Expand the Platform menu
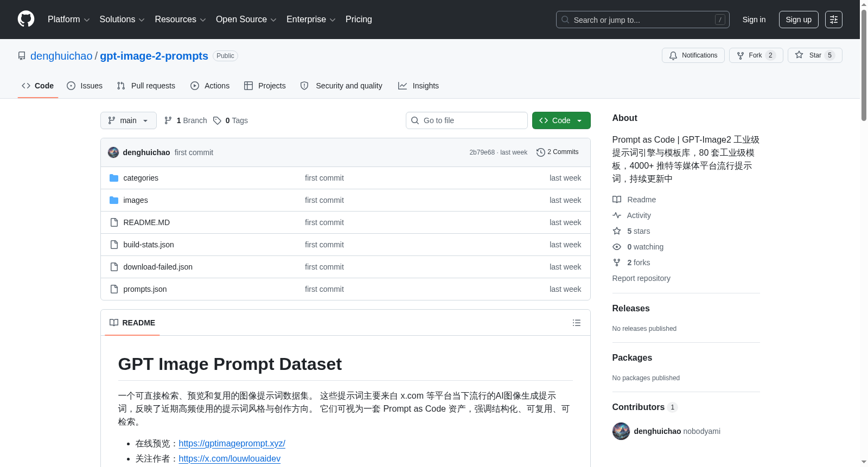This screenshot has height=467, width=868. tap(68, 20)
